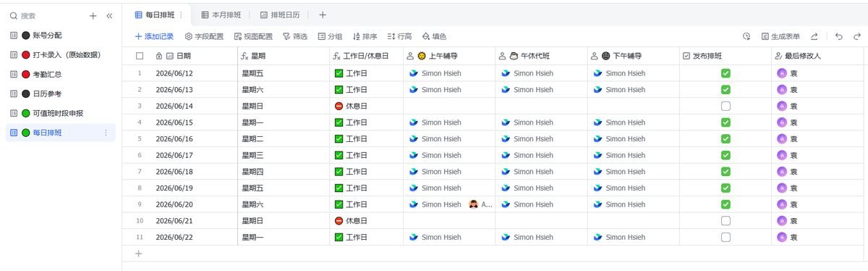Click the 发布排班 column header
The width and height of the screenshot is (868, 271).
point(726,56)
